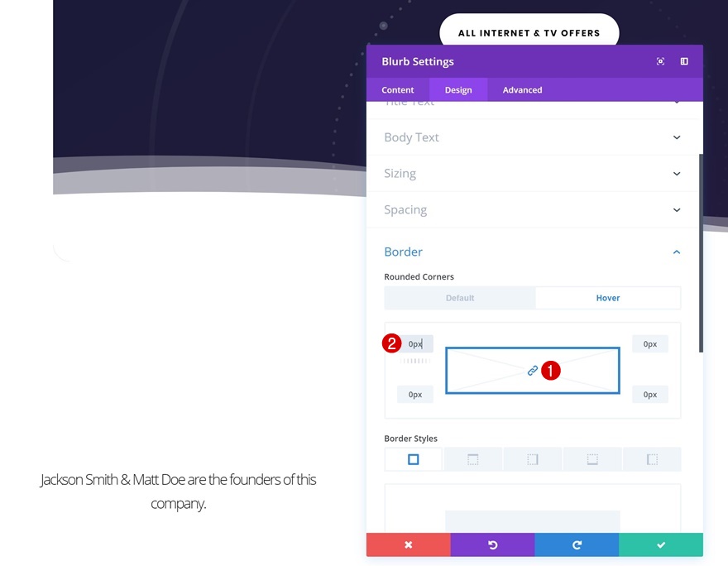The width and height of the screenshot is (728, 566).
Task: Select the Hover rounded corners state
Action: coord(608,298)
